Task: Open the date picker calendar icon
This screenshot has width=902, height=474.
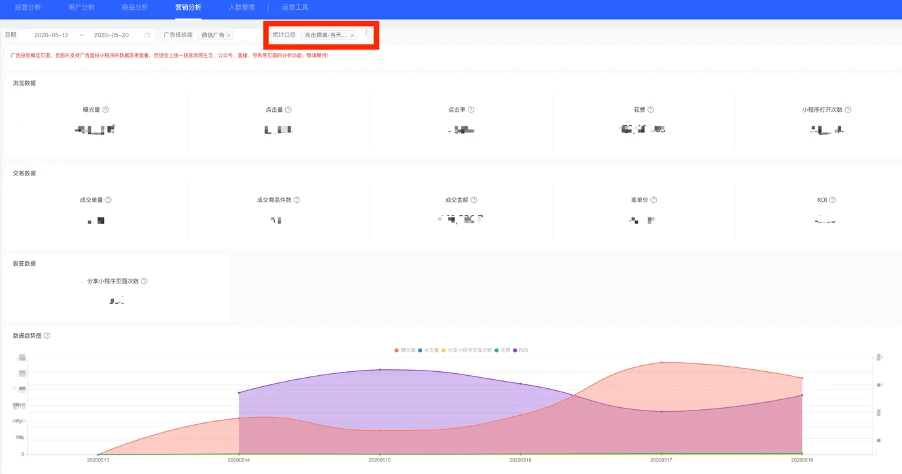Action: [147, 35]
